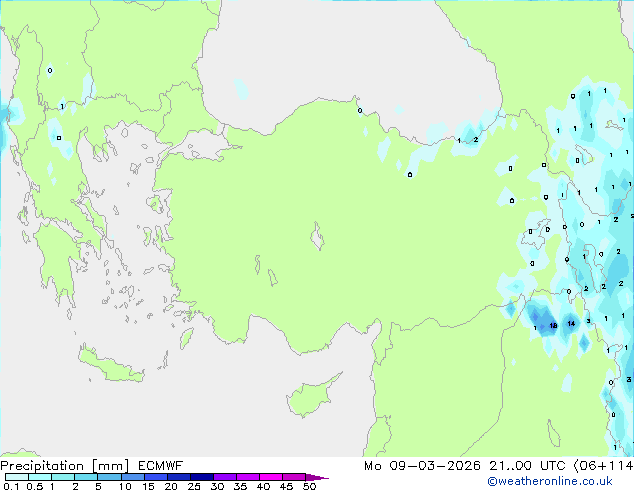Screen dimensions: 634x490
Task: Pick the 2–5 mm legend swatch
Action: (86, 477)
